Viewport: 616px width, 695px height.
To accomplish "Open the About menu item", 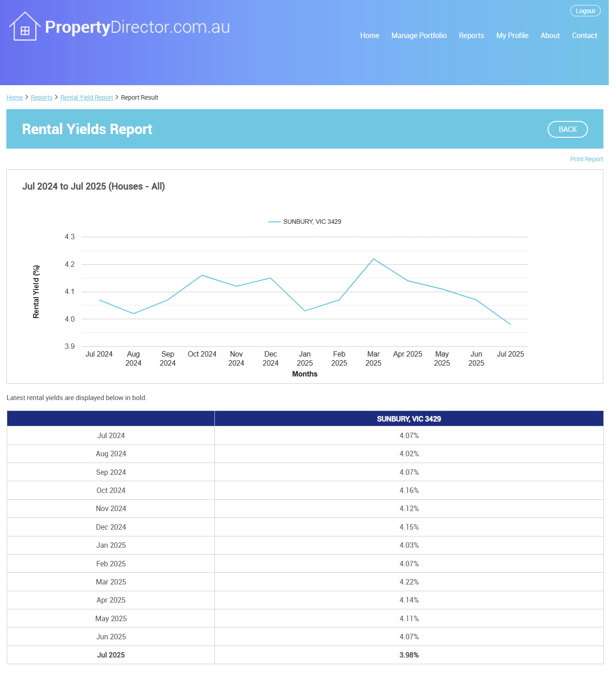I will (x=550, y=35).
